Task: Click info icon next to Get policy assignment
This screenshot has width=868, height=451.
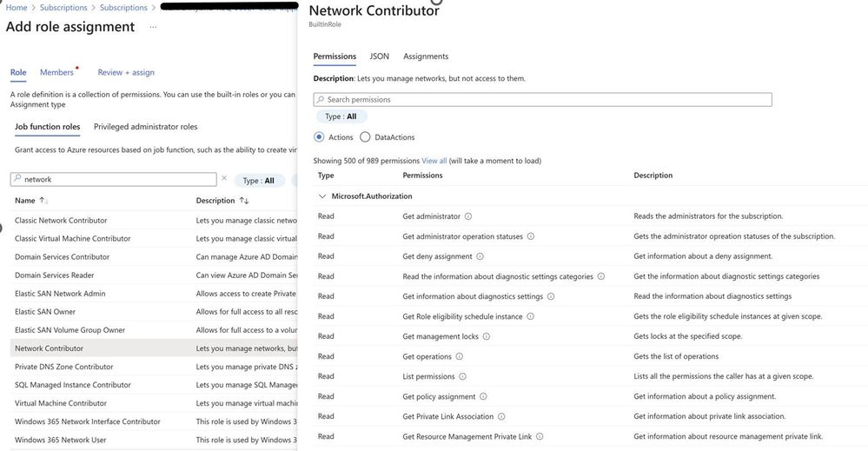Action: coord(483,396)
